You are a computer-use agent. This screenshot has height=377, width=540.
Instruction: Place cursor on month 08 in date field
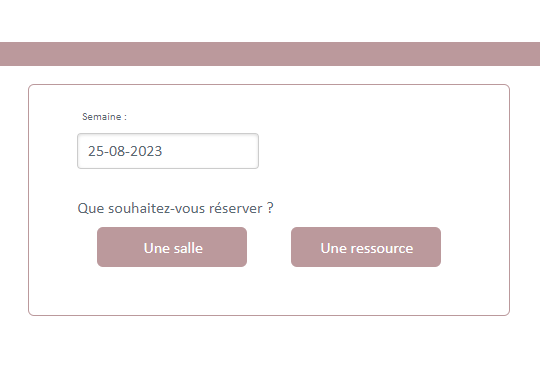117,151
